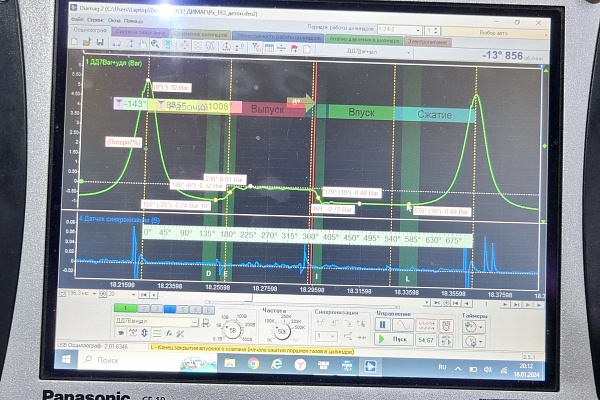The width and height of the screenshot is (600, 400).
Task: Open a recording with the folder toolbar icon
Action: (87, 42)
